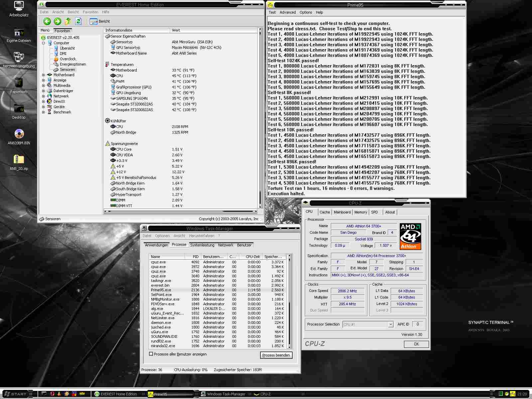Switch to Prime95 in the taskbar

pos(170,394)
